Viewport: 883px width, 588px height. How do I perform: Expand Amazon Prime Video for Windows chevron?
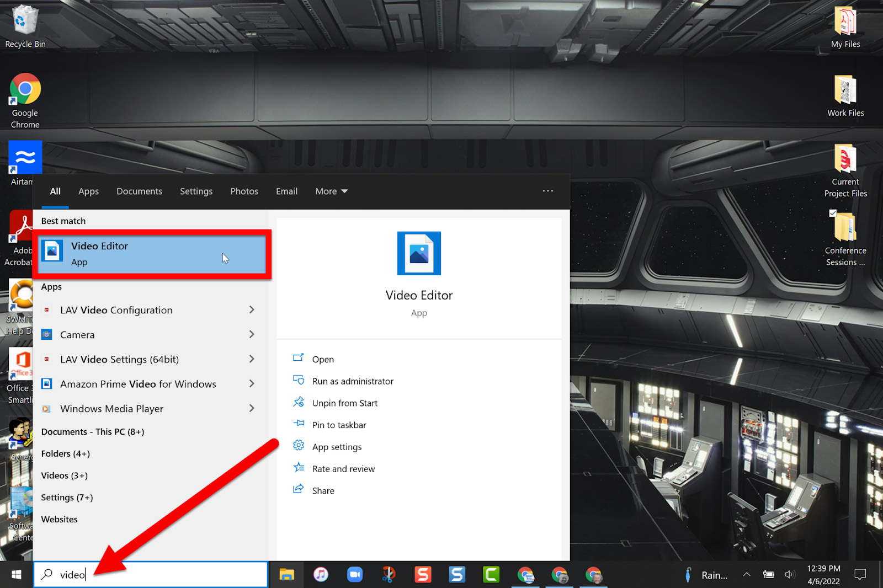(x=252, y=384)
